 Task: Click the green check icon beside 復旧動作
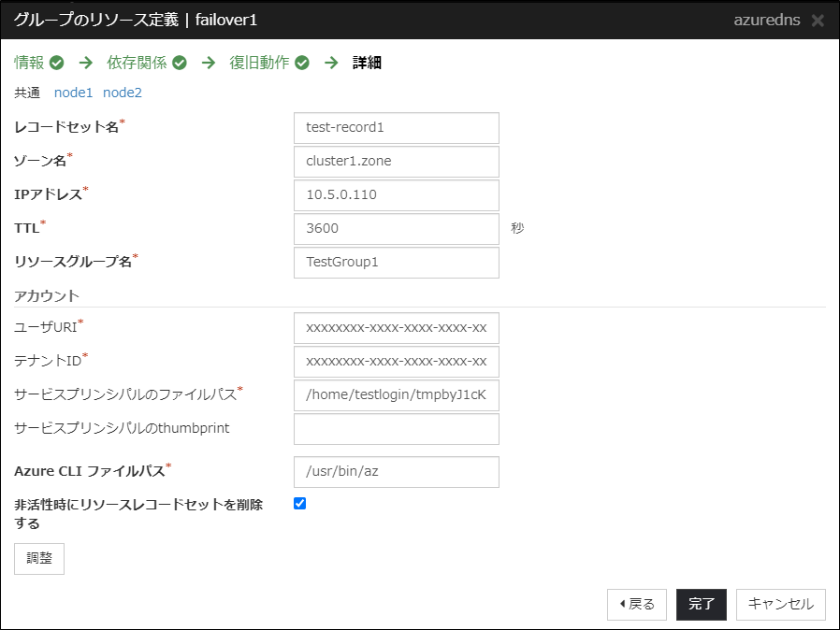tap(302, 64)
